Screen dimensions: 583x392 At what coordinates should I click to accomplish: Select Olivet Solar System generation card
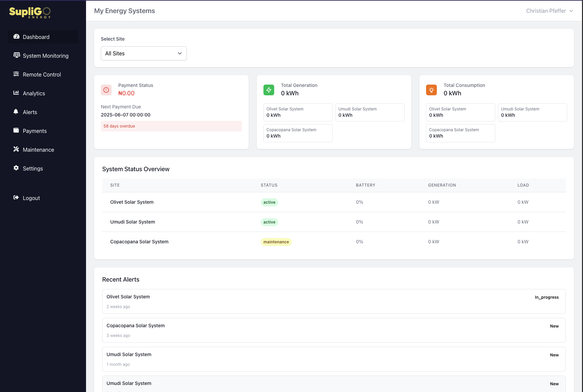pyautogui.click(x=298, y=112)
